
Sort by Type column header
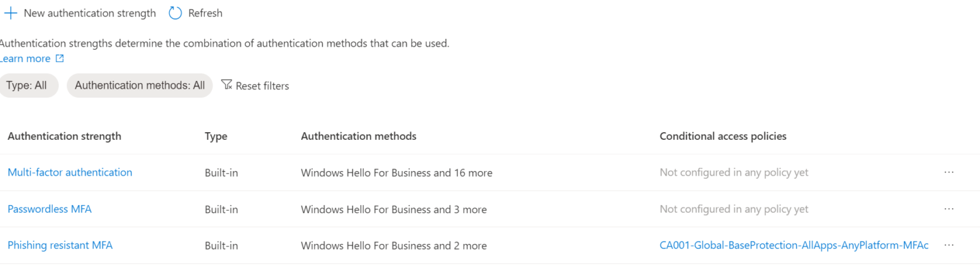(x=216, y=136)
